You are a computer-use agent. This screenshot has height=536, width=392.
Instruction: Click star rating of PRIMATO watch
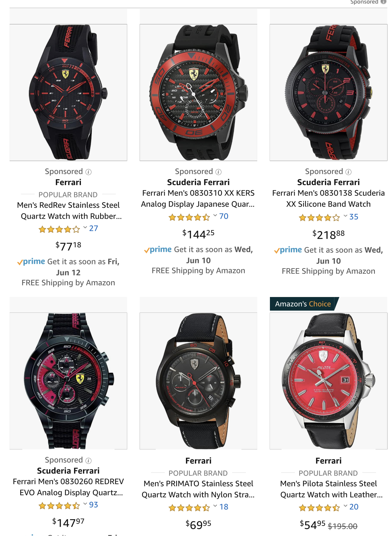point(189,508)
